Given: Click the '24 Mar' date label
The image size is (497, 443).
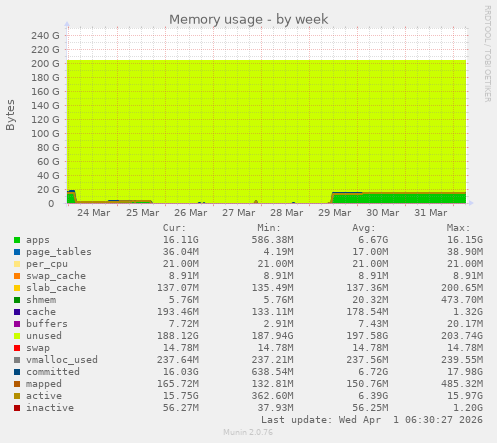Looking at the screenshot, I should (94, 213).
